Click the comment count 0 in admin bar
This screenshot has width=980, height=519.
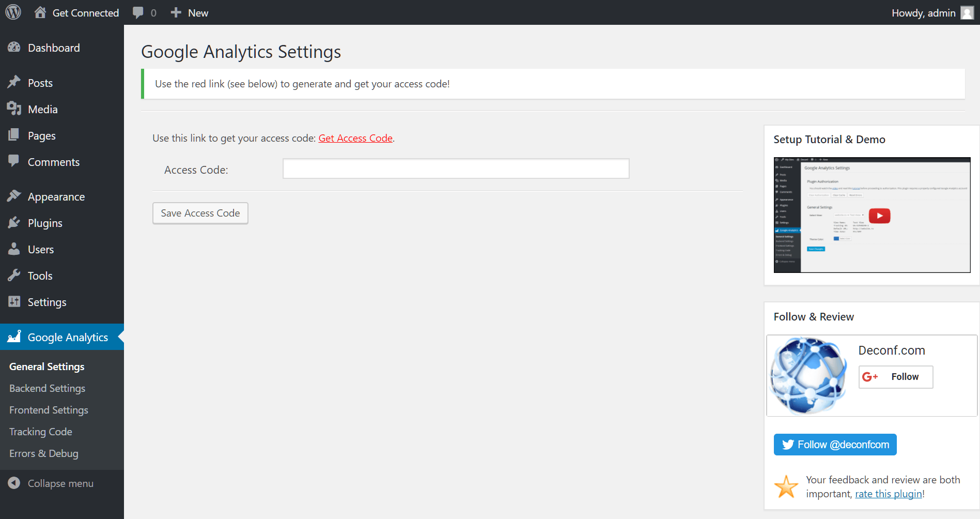pyautogui.click(x=153, y=13)
